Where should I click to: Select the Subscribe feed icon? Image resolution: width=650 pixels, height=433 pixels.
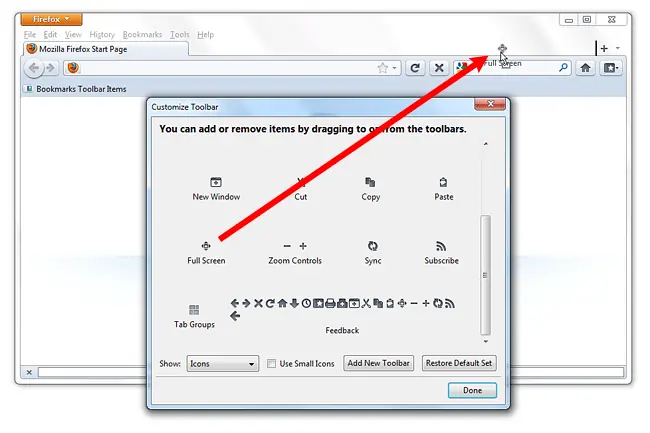441,246
